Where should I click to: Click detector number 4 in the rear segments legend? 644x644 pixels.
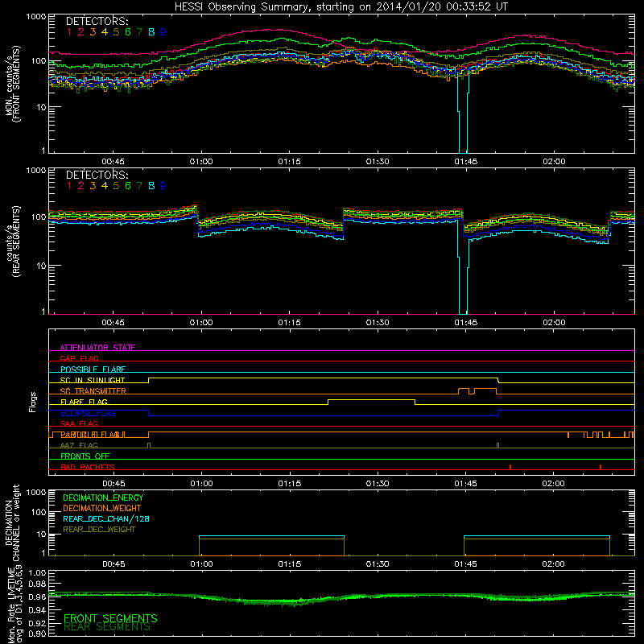click(105, 186)
